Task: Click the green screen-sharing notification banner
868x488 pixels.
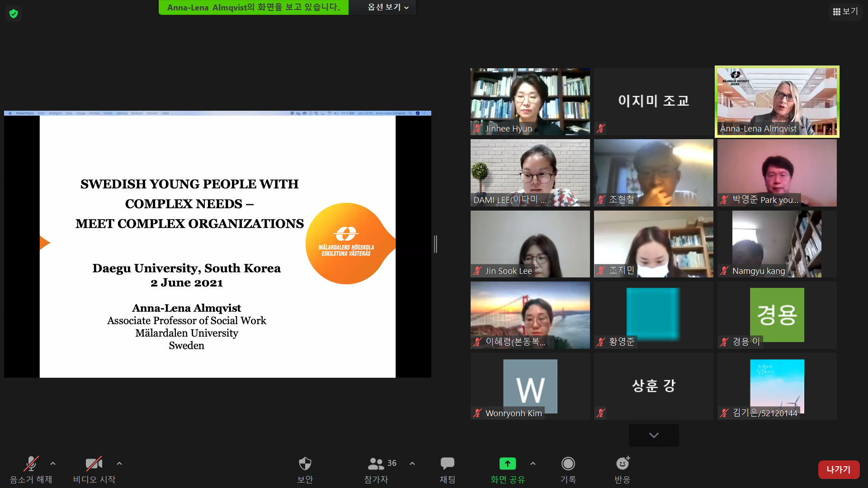Action: click(253, 7)
